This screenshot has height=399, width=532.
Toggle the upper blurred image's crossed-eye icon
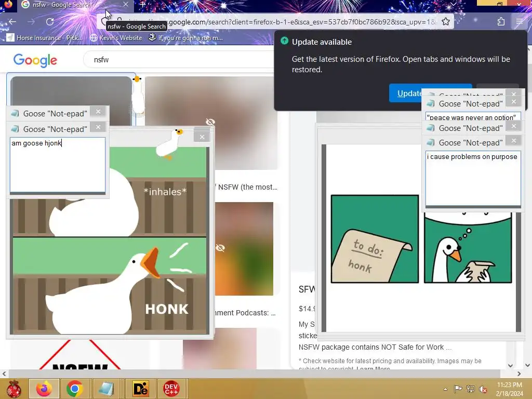(210, 122)
